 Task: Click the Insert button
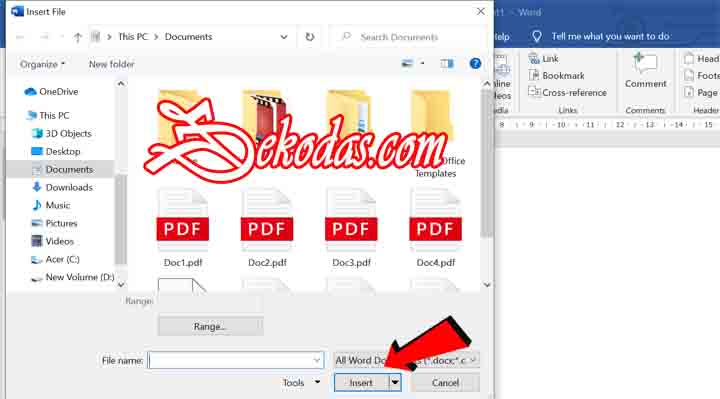pyautogui.click(x=361, y=382)
